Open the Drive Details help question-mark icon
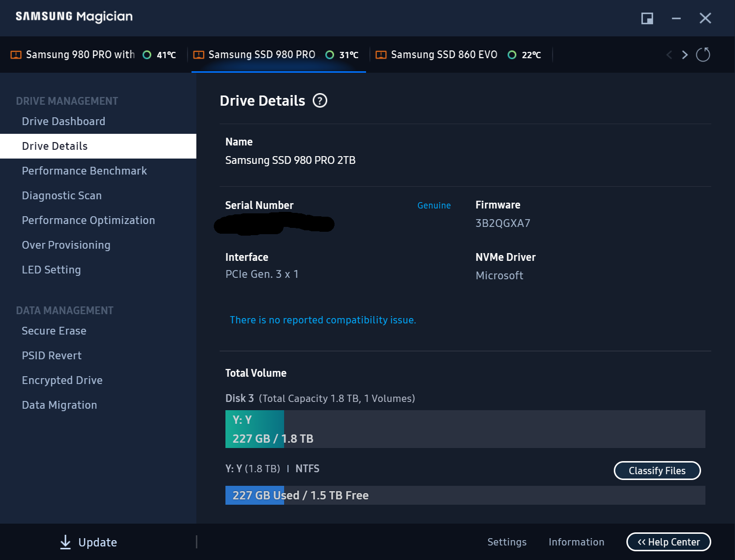Viewport: 735px width, 560px height. click(x=320, y=100)
